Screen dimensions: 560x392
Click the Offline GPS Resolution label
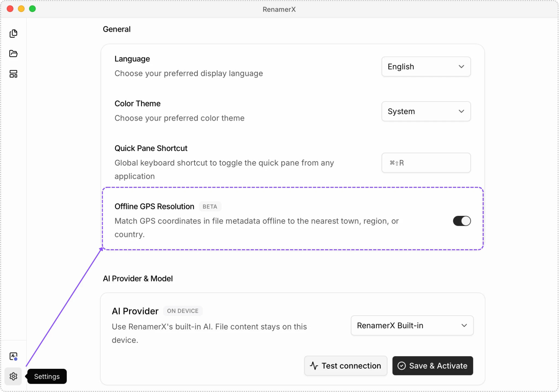pos(154,207)
